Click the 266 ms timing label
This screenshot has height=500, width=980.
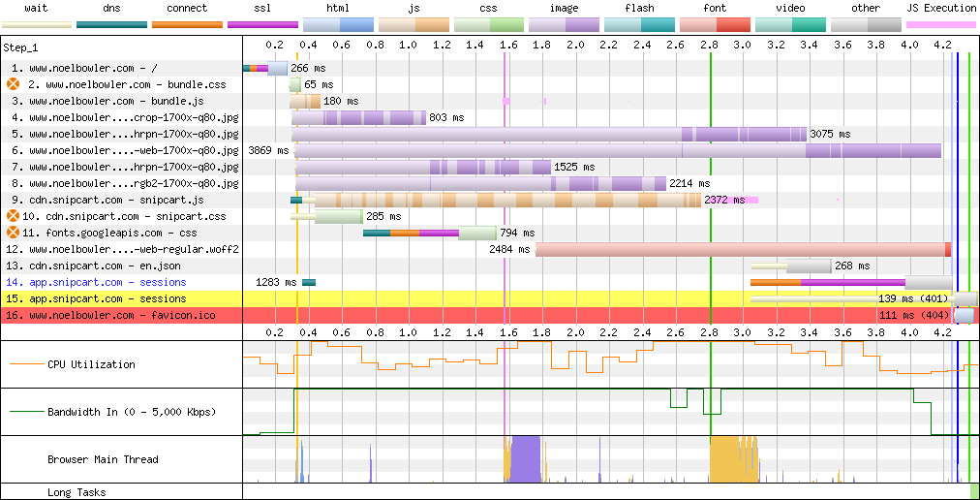(x=308, y=68)
